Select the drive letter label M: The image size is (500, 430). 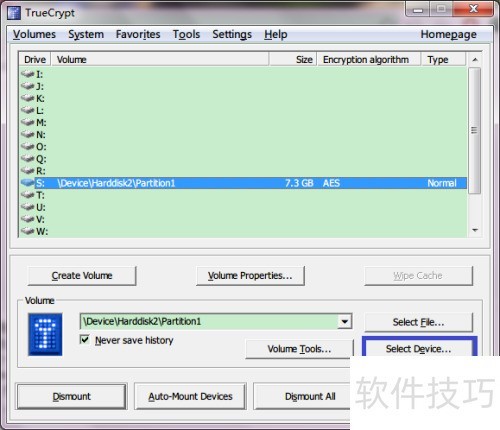(x=41, y=123)
